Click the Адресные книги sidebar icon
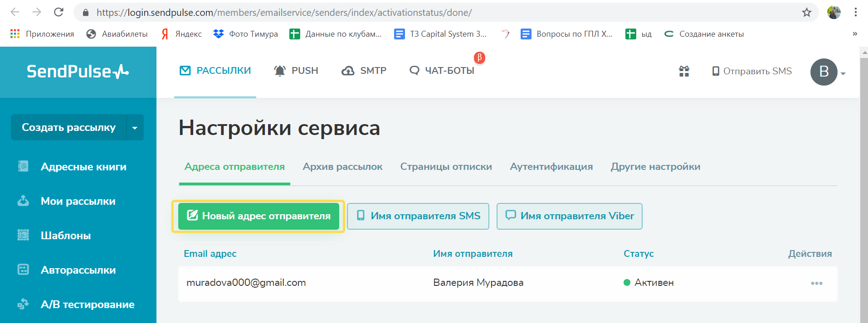The width and height of the screenshot is (868, 323). coord(23,166)
